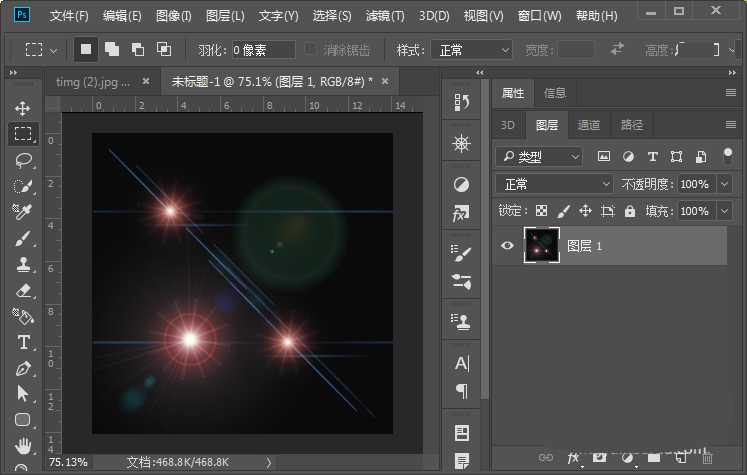Select the Eraser tool
This screenshot has height=475, width=747.
pos(22,290)
